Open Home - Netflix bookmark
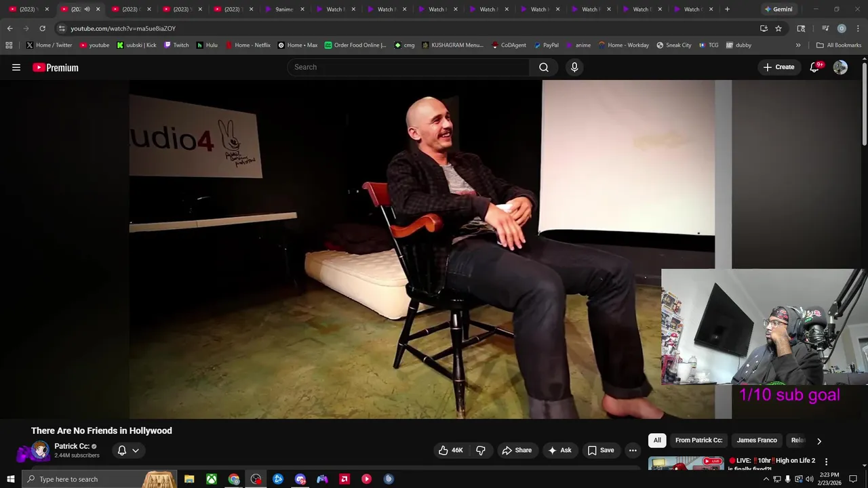868x488 pixels. (248, 45)
